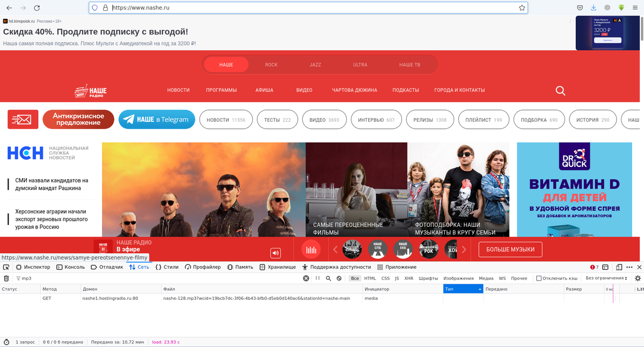Image resolution: width=644 pixels, height=347 pixels.
Task: Click the equalizer bars circle icon
Action: point(311,249)
